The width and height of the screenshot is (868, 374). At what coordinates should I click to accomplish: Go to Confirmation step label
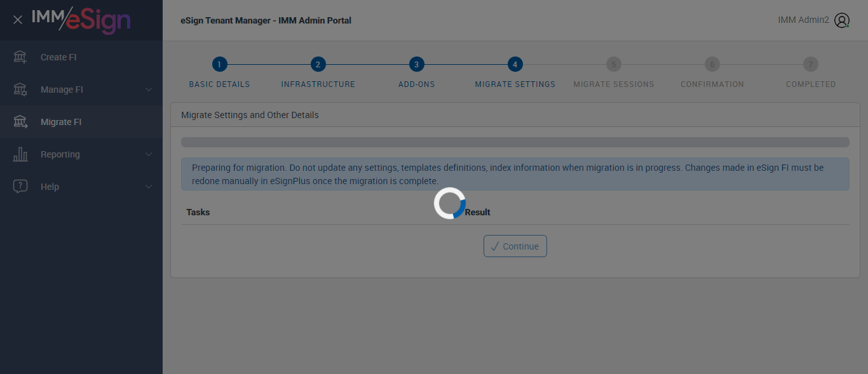712,84
